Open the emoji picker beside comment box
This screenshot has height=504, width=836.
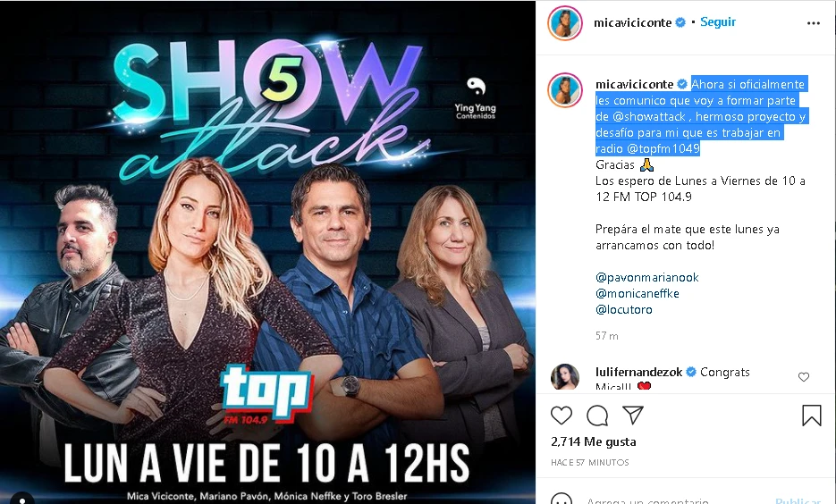coord(561,500)
